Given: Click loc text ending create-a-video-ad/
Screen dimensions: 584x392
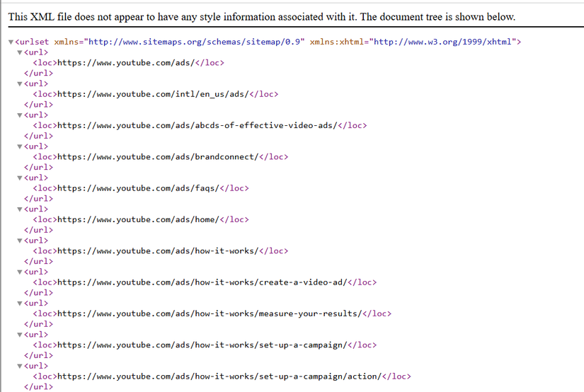Looking at the screenshot, I should click(202, 282).
